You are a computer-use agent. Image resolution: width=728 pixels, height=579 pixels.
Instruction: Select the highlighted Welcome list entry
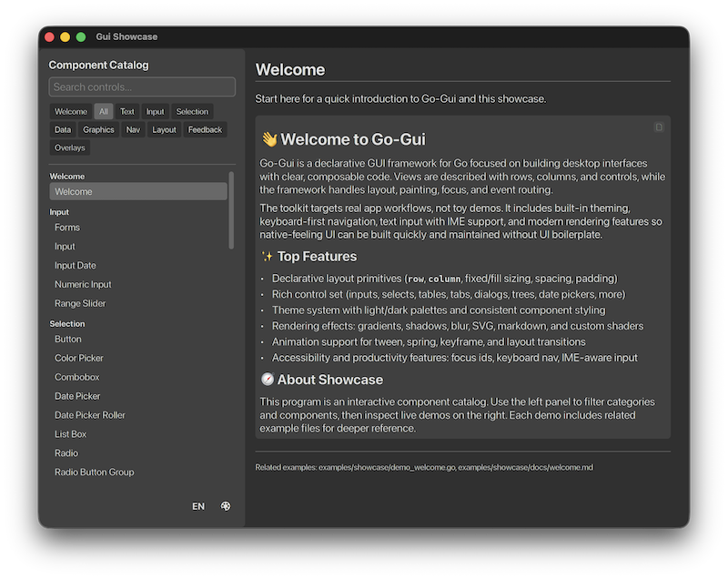[138, 191]
